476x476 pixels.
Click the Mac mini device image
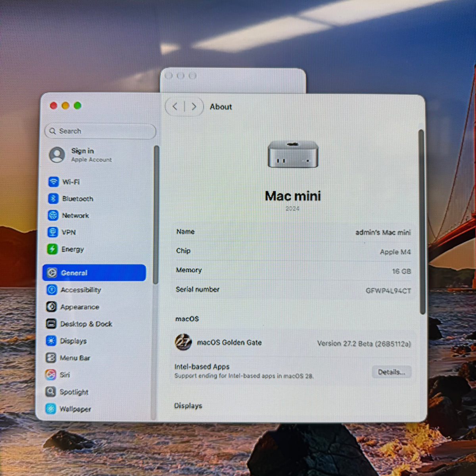(x=293, y=154)
